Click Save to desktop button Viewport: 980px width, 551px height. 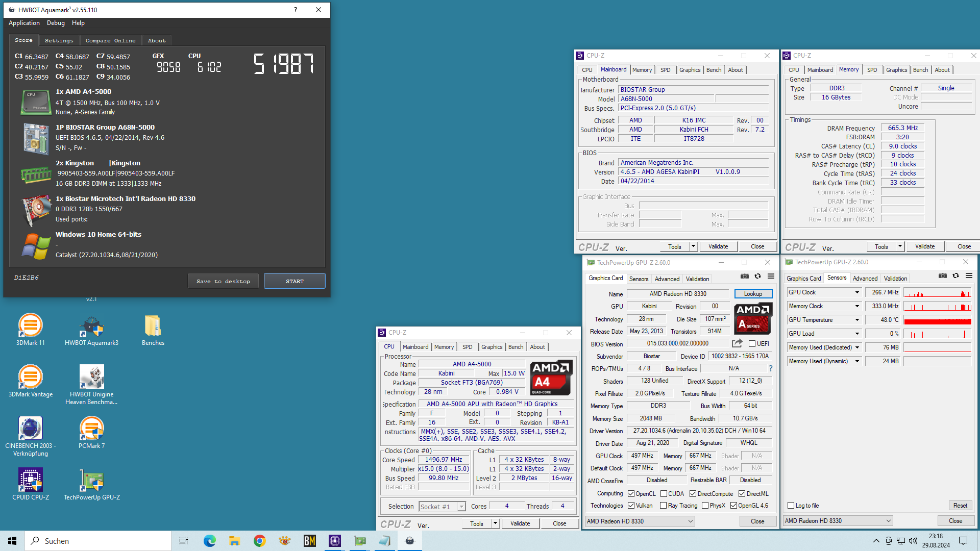[223, 281]
